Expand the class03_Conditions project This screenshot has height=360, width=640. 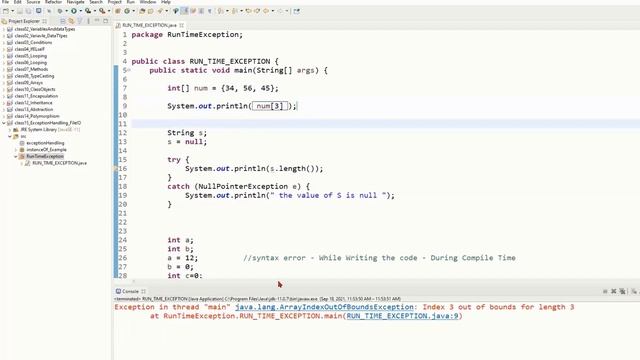coord(4,42)
